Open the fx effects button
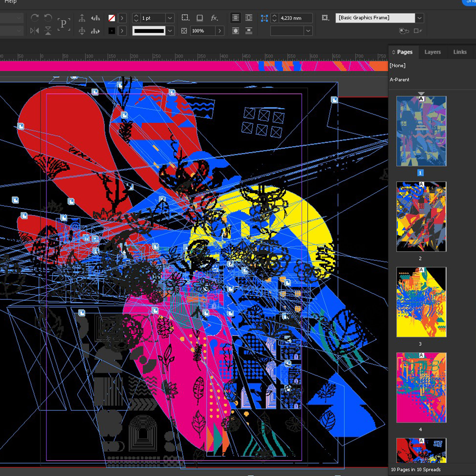The height and width of the screenshot is (476, 476). tap(214, 18)
